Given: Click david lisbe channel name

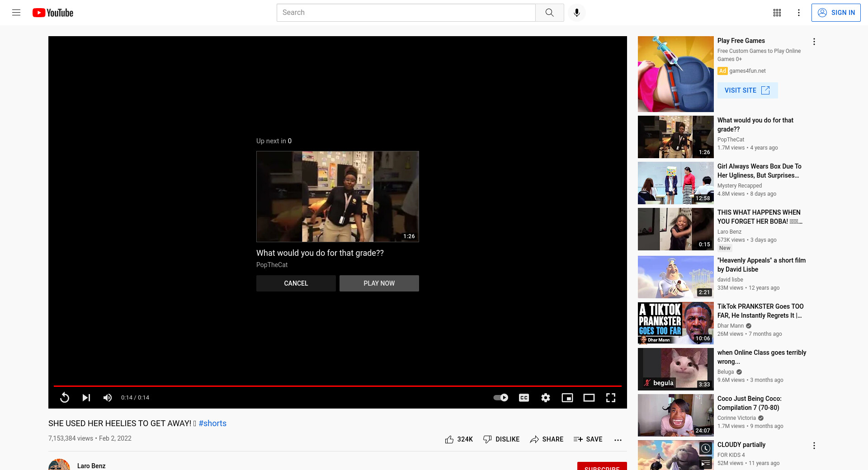Looking at the screenshot, I should point(730,280).
